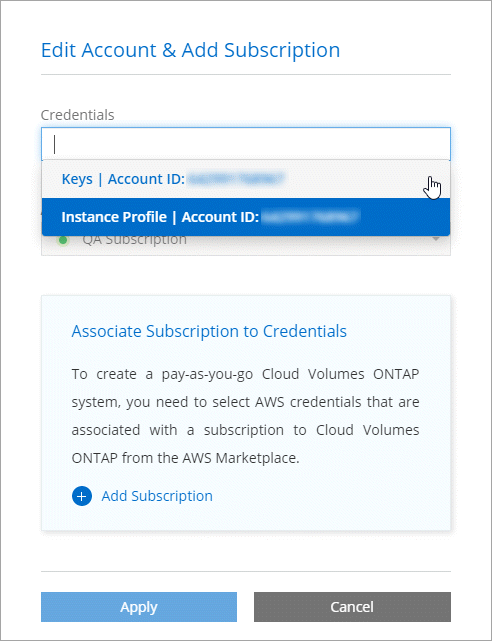Choose the Instance Profile credentials option

(x=246, y=217)
